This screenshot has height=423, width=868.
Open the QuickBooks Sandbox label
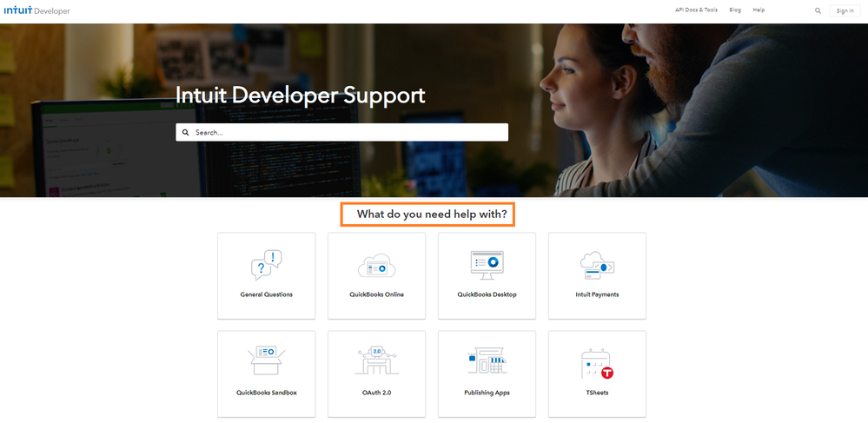pos(266,393)
